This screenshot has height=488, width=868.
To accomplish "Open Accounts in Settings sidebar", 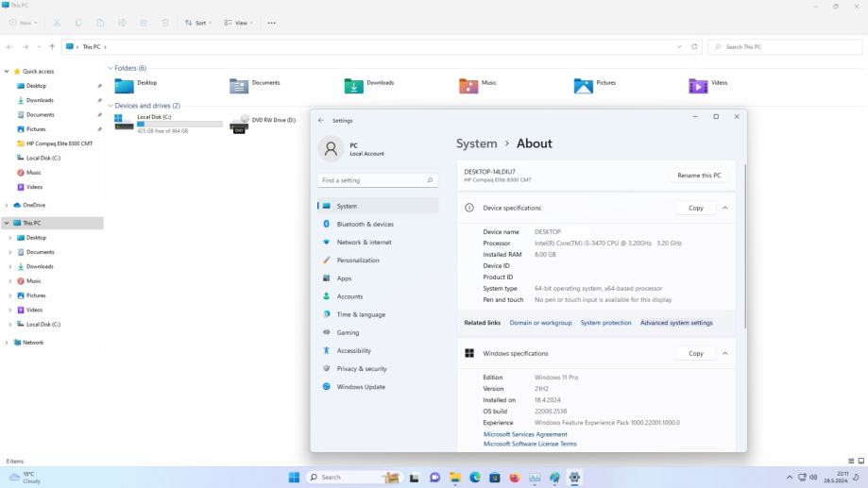I will (378, 296).
